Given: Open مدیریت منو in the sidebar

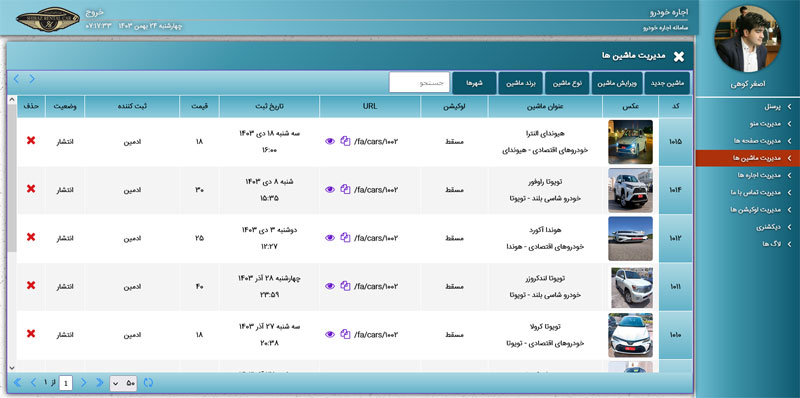Looking at the screenshot, I should [x=747, y=123].
